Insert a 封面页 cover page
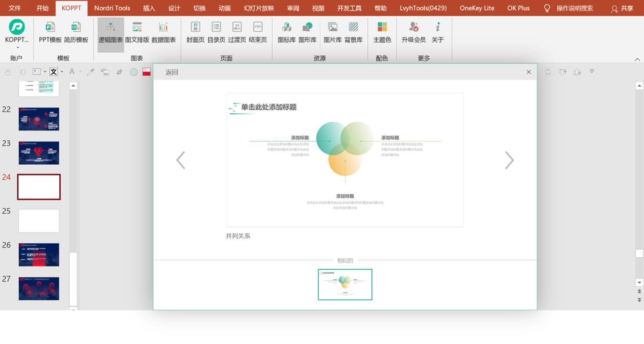644x344 pixels. pyautogui.click(x=195, y=32)
